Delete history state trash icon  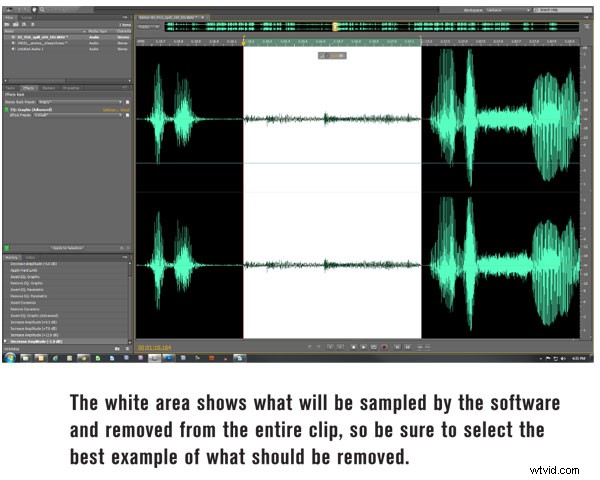tap(127, 349)
